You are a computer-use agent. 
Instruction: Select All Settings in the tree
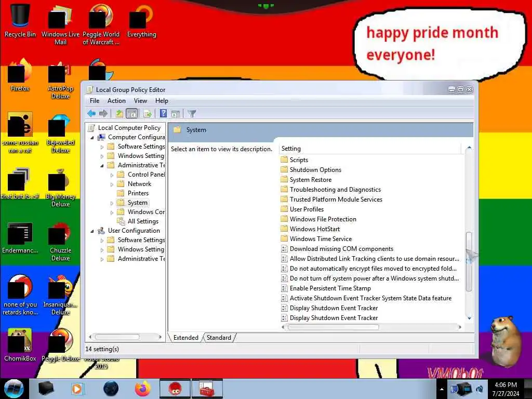coord(143,221)
